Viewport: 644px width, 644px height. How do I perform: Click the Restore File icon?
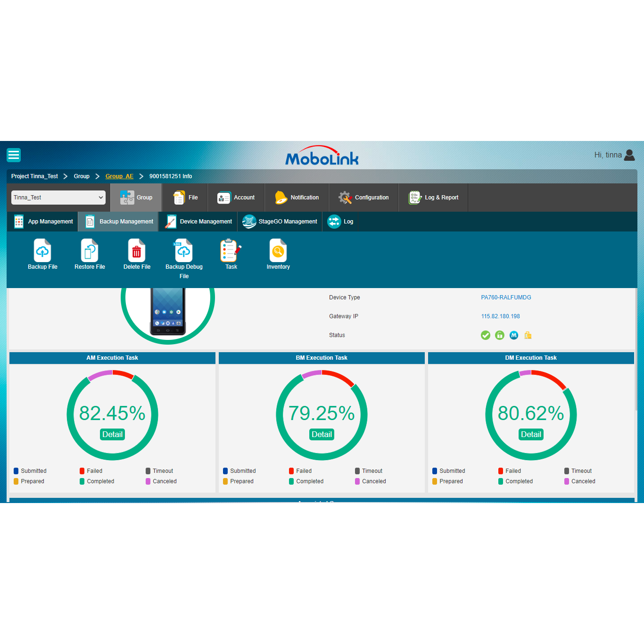click(x=90, y=251)
